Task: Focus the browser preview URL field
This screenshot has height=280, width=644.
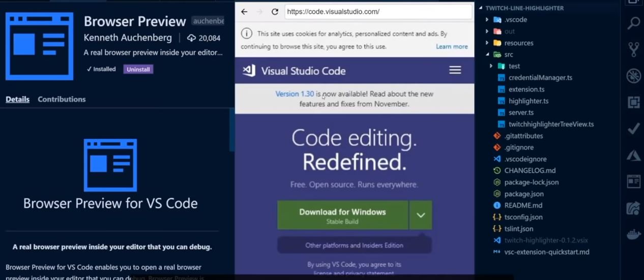Action: [x=378, y=12]
